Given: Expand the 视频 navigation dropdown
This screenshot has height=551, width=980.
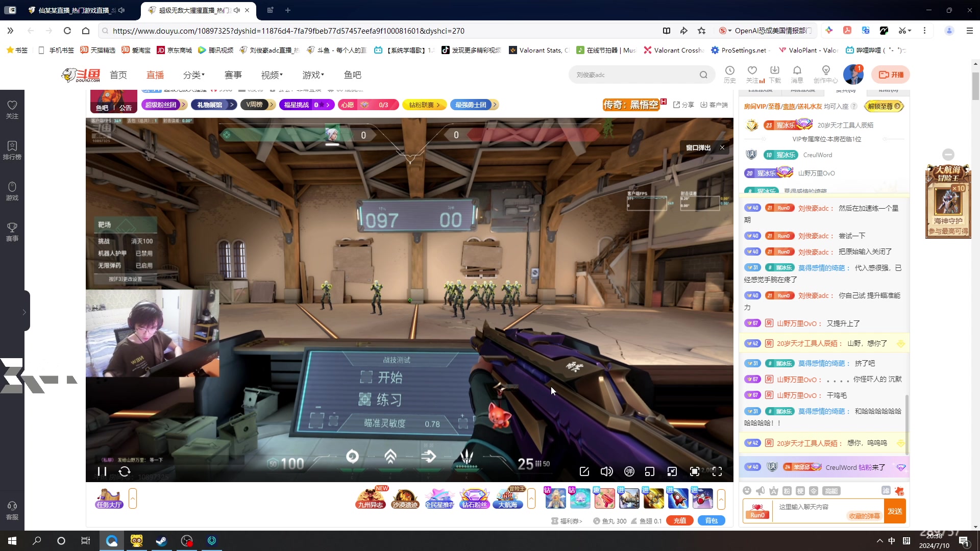Looking at the screenshot, I should pos(272,75).
